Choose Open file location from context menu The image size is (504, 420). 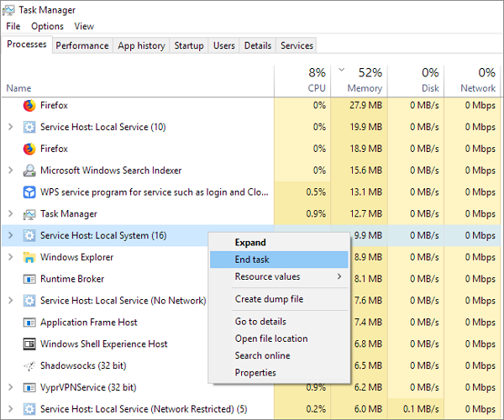pos(271,339)
